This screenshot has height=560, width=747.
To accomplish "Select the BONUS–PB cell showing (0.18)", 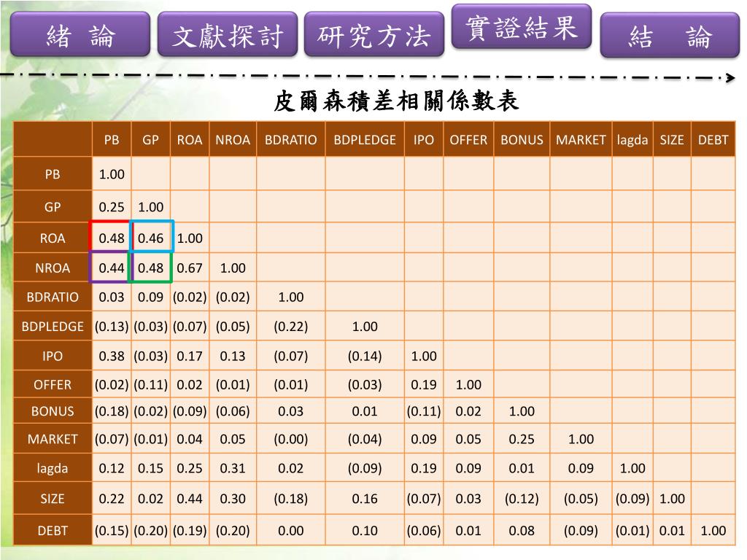I will 112,411.
